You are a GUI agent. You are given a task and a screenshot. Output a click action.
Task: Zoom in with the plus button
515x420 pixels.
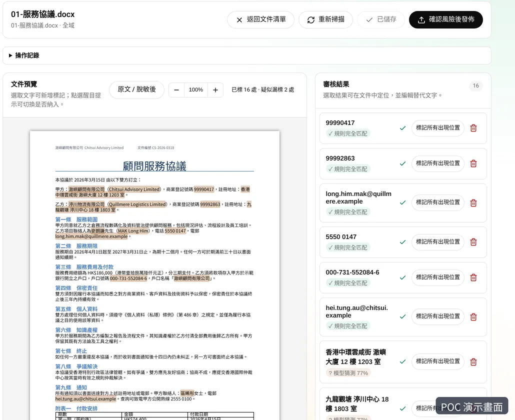[215, 90]
